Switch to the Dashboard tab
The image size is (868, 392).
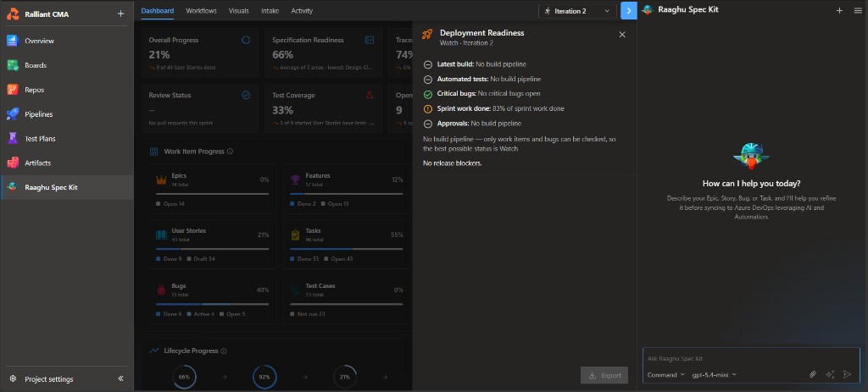(x=157, y=10)
